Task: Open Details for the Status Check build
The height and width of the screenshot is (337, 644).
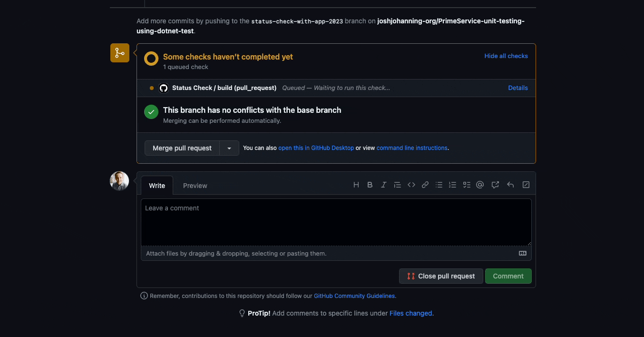Action: [x=518, y=88]
